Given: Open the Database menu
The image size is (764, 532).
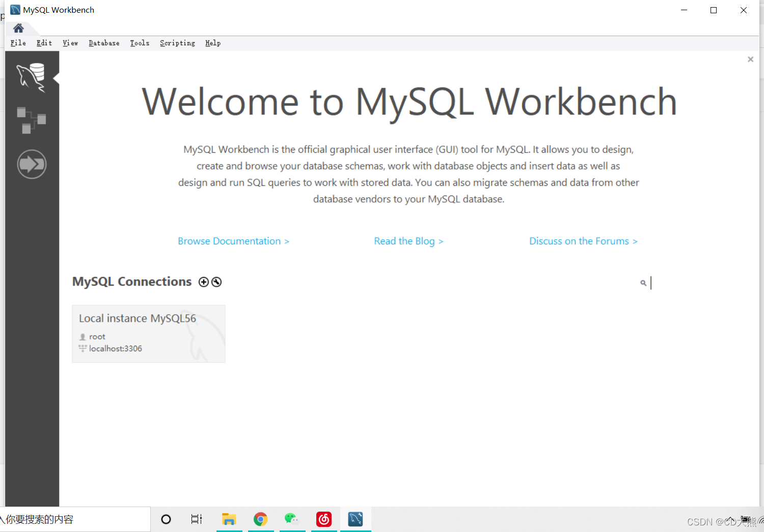Looking at the screenshot, I should click(x=104, y=43).
